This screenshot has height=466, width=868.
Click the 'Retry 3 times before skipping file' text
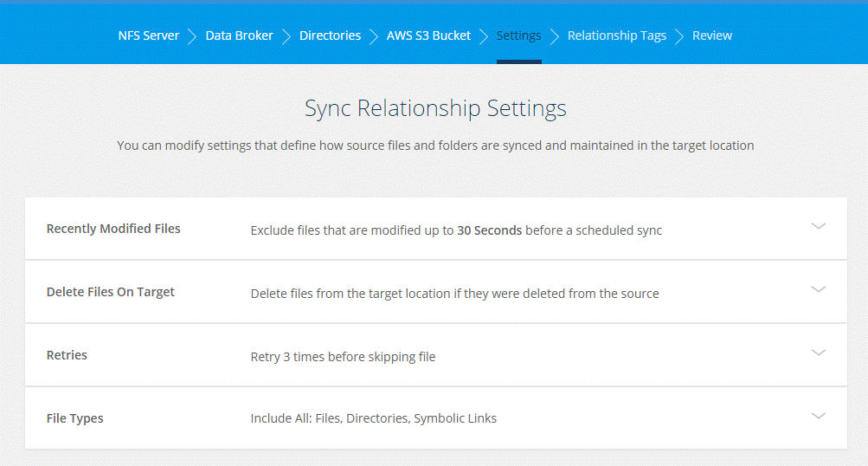[343, 357]
